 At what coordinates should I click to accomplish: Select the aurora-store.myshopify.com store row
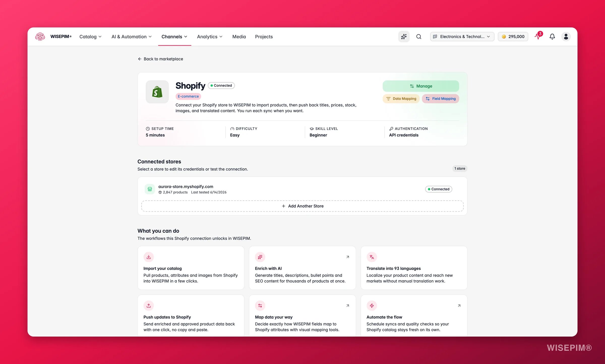pos(302,189)
